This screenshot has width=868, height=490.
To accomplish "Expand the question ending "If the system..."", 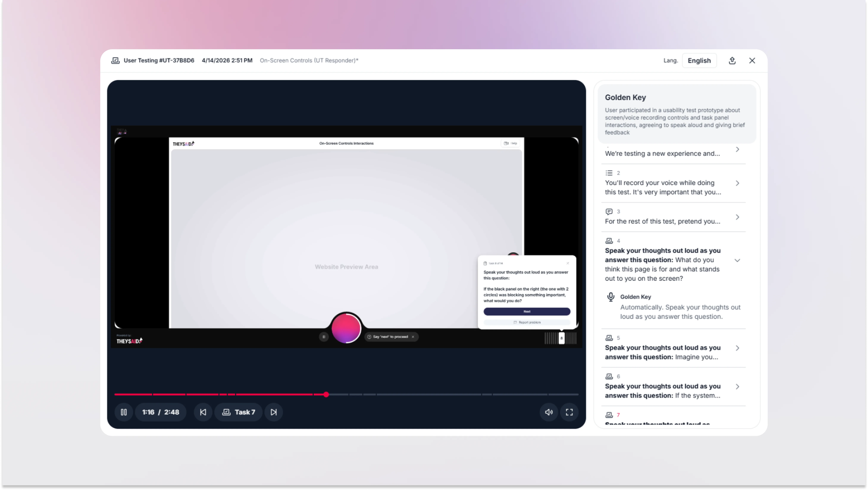I will (737, 387).
